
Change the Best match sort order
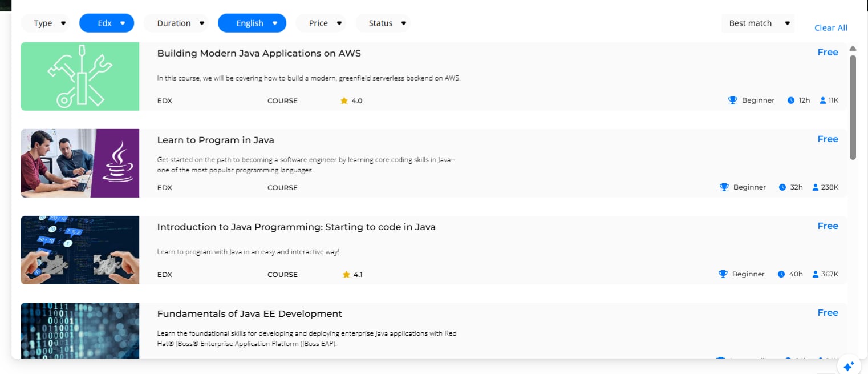click(x=758, y=23)
